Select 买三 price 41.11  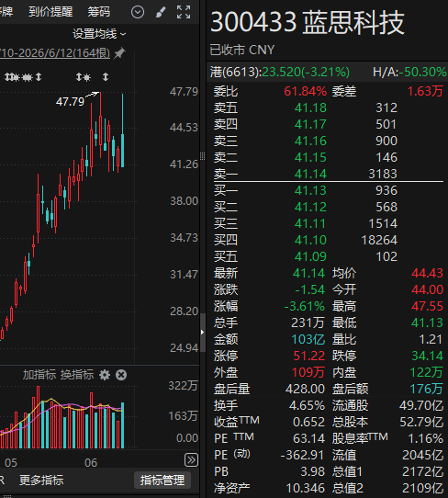coord(310,223)
